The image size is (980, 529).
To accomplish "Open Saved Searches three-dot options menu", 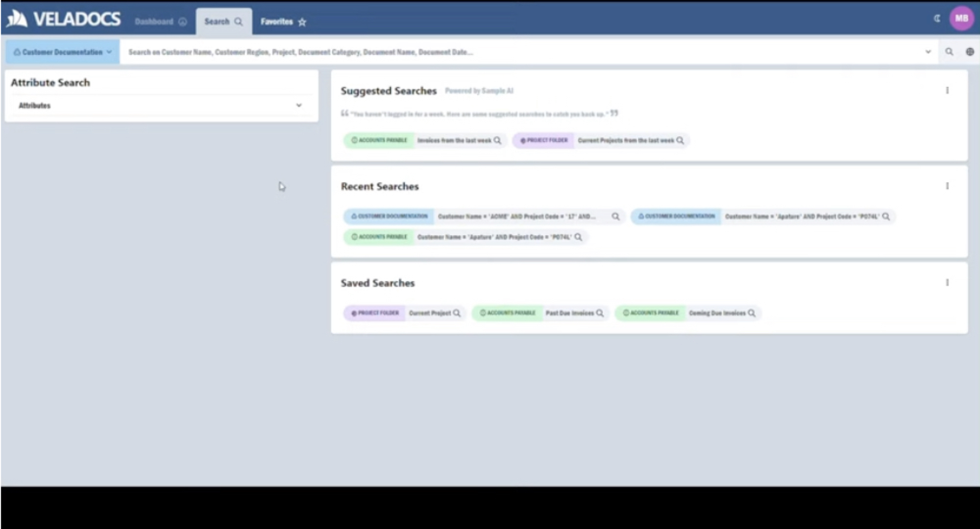I will [947, 283].
